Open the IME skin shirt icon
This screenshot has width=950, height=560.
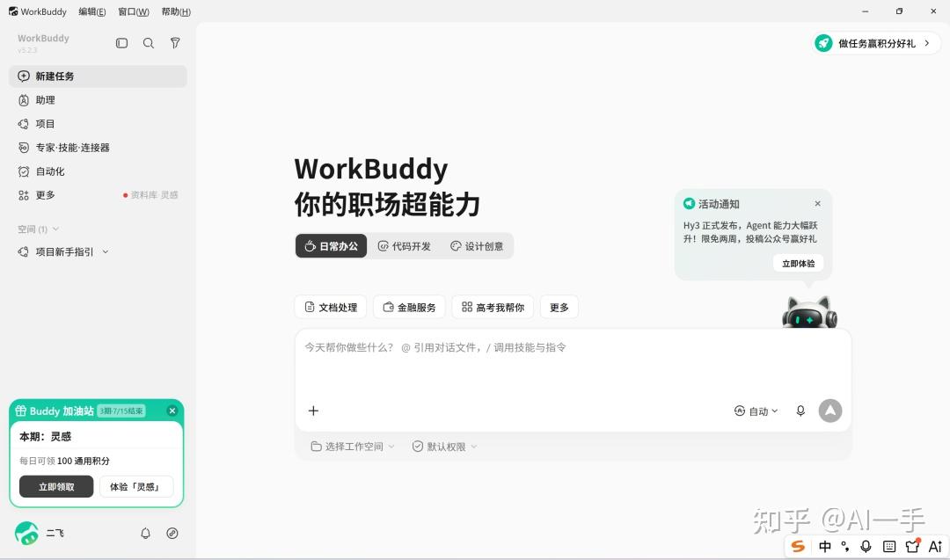912,546
